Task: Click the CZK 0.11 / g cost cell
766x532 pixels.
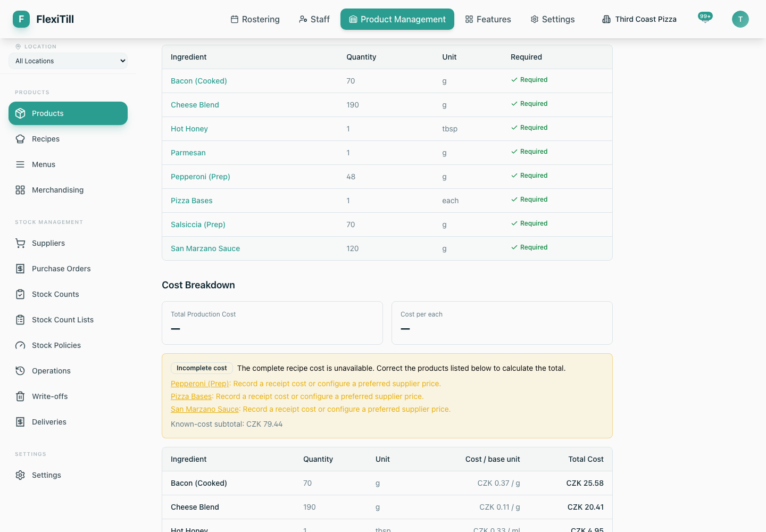Action: [x=499, y=507]
